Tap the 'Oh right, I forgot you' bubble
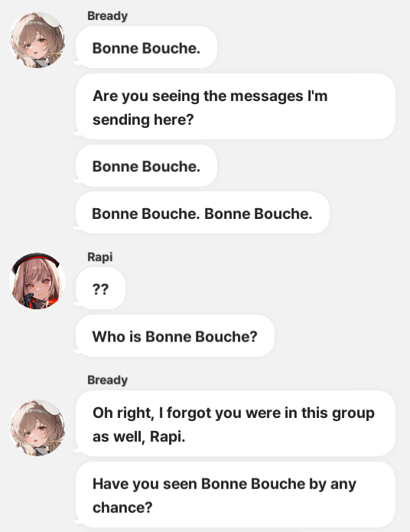This screenshot has width=410, height=532. pos(236,423)
